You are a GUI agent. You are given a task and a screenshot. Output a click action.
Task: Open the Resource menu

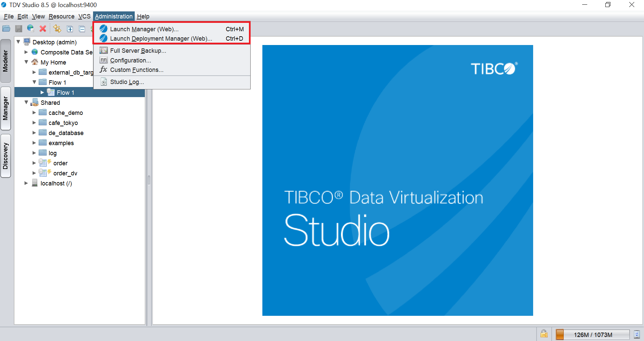(x=61, y=16)
